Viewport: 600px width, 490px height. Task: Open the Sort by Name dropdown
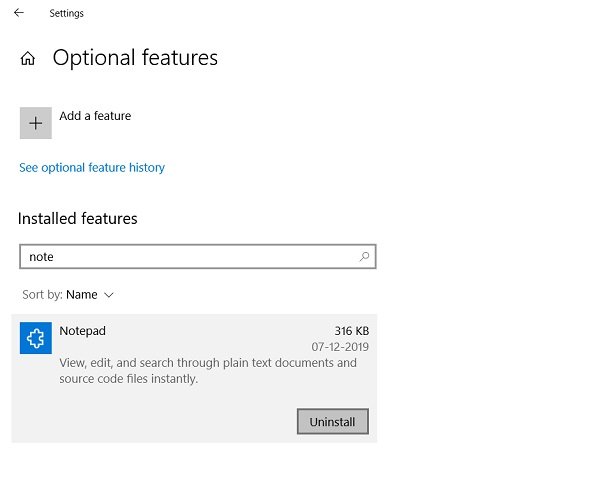pyautogui.click(x=82, y=295)
